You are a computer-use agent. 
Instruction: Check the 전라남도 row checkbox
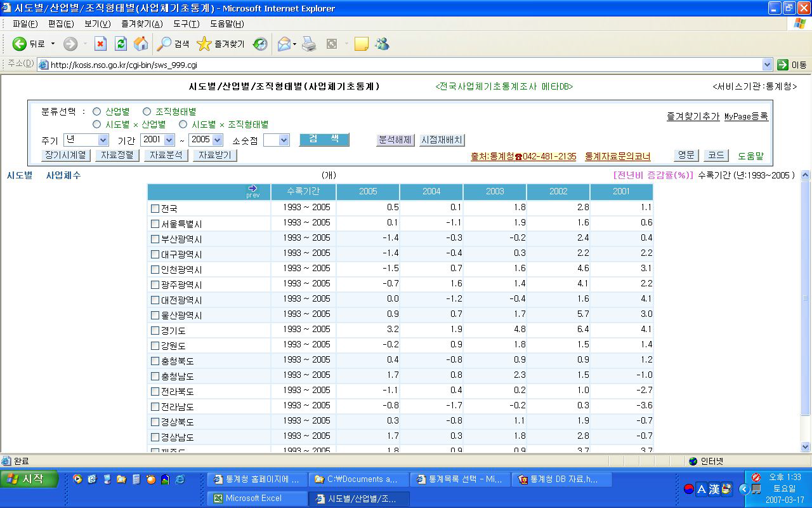click(155, 406)
